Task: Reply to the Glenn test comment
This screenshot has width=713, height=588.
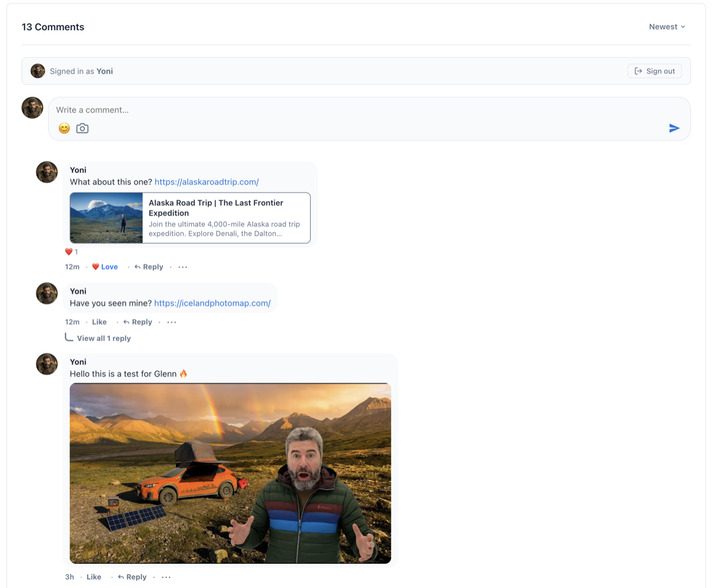Action: pyautogui.click(x=132, y=577)
